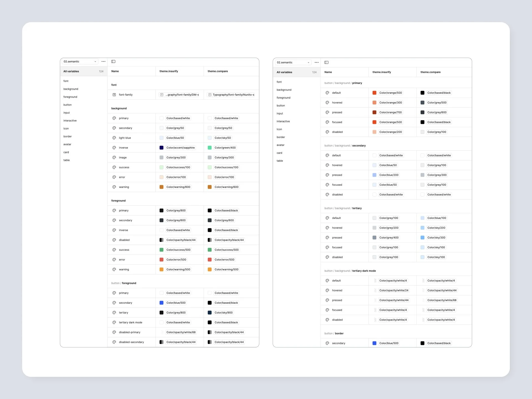The height and width of the screenshot is (399, 532).
Task: Select button / foreground group heading
Action: tap(124, 283)
